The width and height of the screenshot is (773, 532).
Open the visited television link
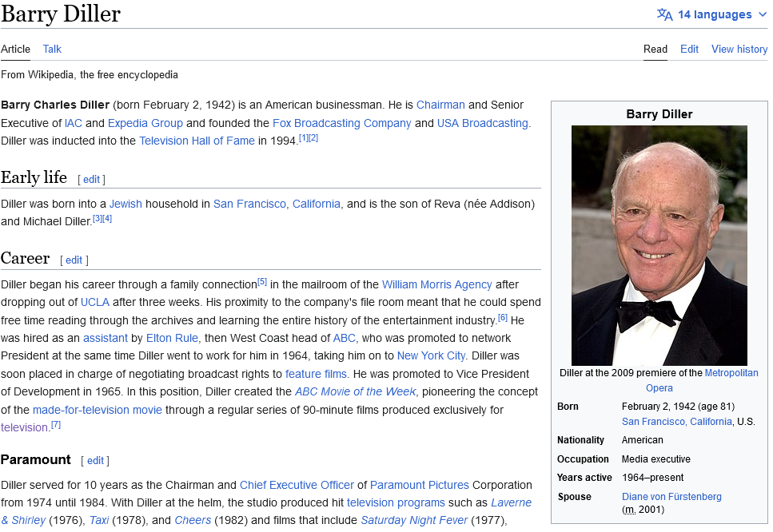(24, 427)
